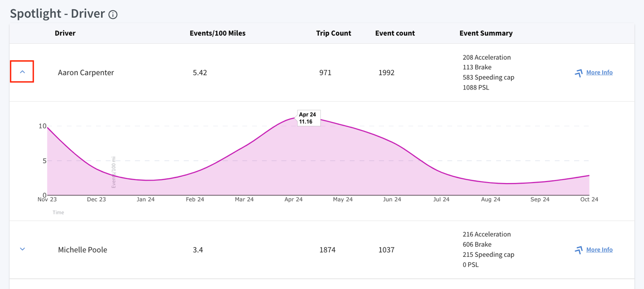Expand Michelle Poole's row chevron

[x=22, y=249]
